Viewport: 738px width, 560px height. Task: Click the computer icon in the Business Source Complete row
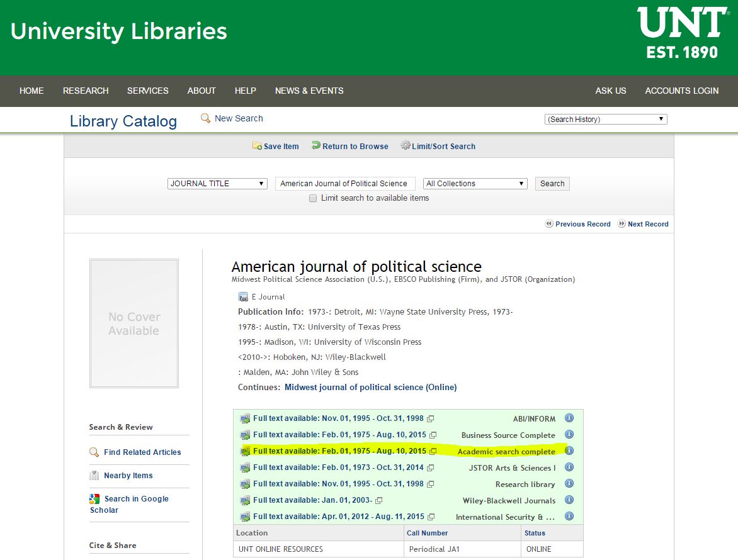(245, 435)
